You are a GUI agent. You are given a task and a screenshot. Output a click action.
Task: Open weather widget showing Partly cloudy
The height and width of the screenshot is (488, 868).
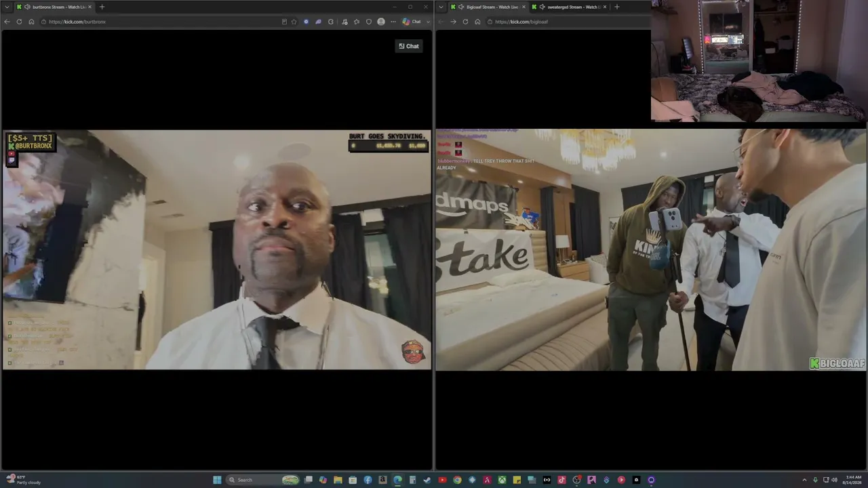click(24, 480)
